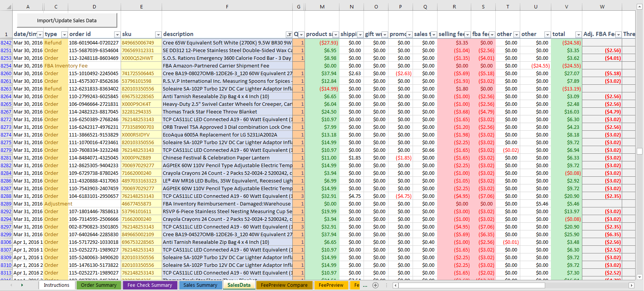This screenshot has height=291, width=644.
Task: Go to the FeePreview Compare sheet tab
Action: click(284, 285)
